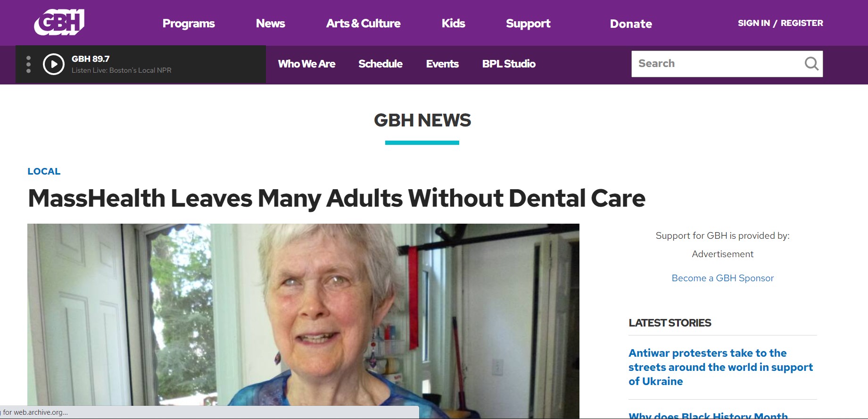Click Sign In / Register link
The image size is (868, 419).
780,23
